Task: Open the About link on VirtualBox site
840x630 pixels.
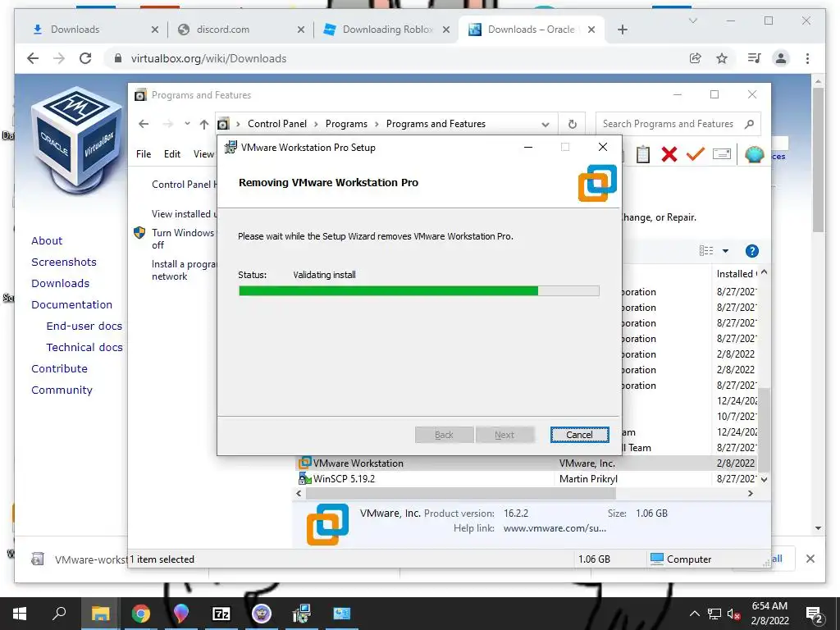Action: coord(47,240)
